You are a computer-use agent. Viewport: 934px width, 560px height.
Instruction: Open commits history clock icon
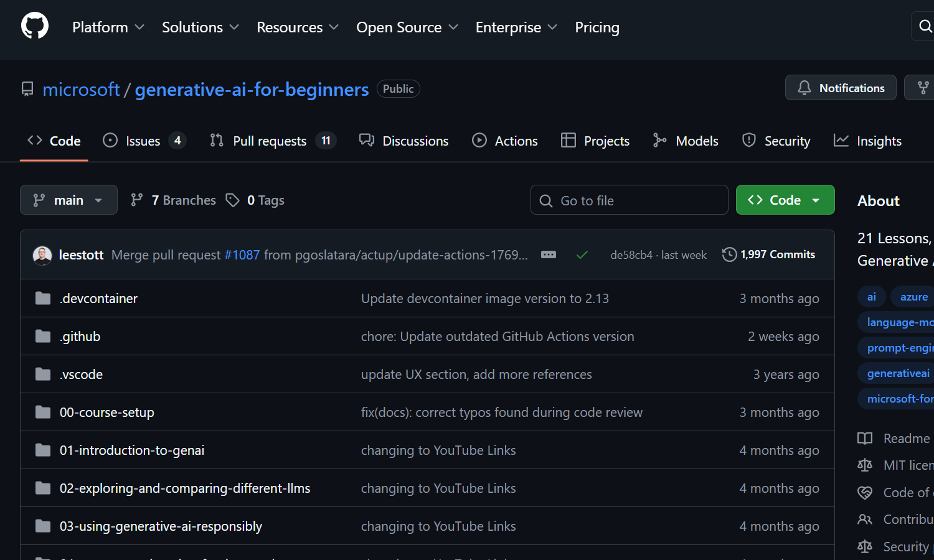729,254
